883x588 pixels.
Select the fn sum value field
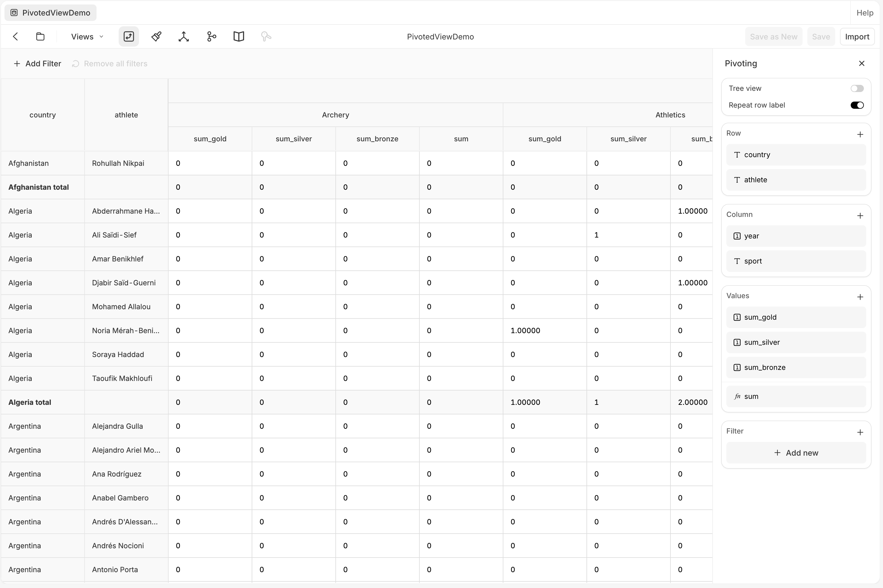pyautogui.click(x=796, y=396)
